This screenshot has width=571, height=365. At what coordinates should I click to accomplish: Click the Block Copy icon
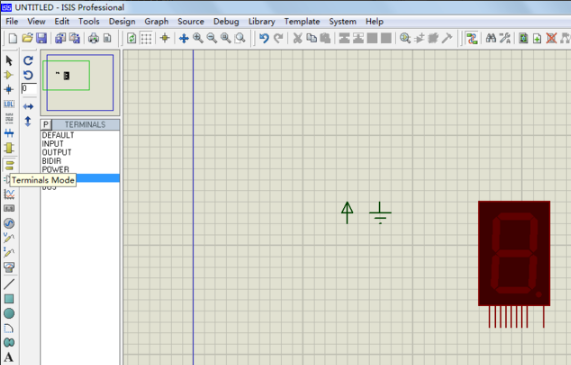[x=344, y=38]
